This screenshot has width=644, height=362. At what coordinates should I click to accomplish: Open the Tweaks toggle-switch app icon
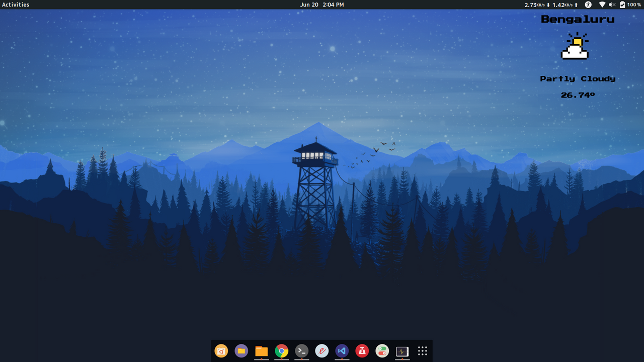(382, 351)
